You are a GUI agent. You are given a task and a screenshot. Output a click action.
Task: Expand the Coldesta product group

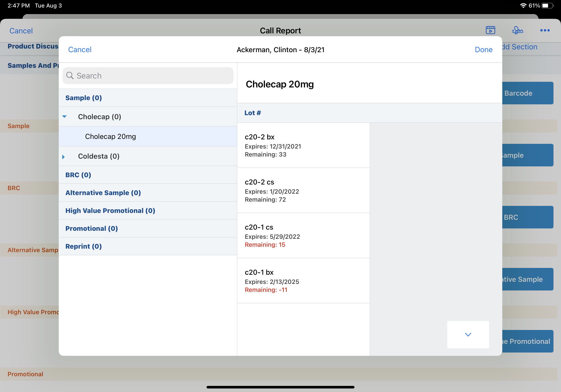(x=63, y=157)
